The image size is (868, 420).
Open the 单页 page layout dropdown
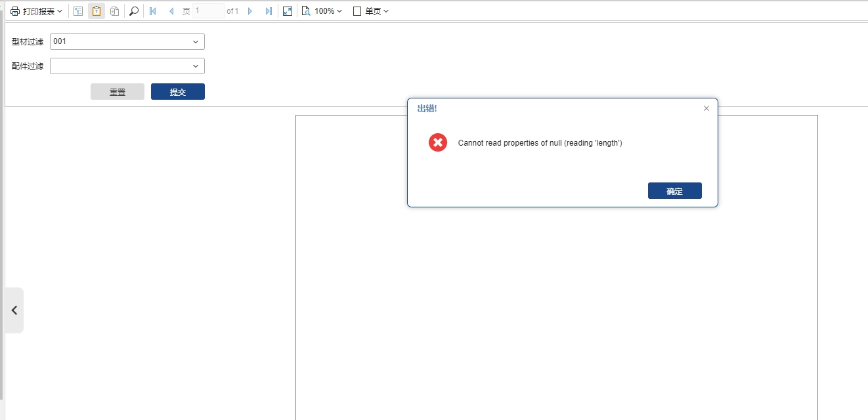click(371, 11)
